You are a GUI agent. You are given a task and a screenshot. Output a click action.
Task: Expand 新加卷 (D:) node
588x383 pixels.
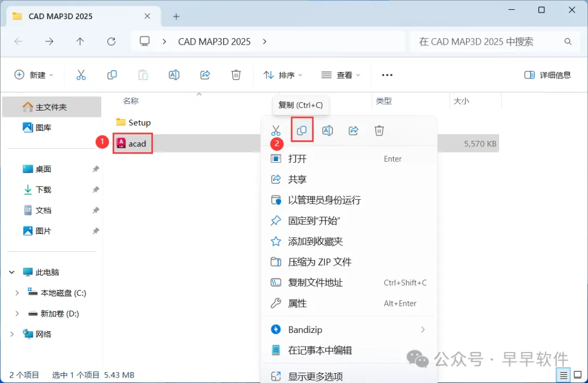17,313
